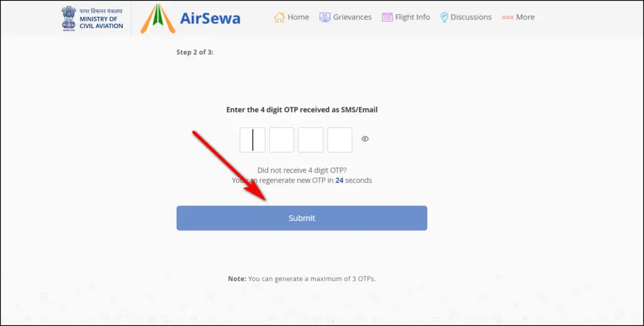Click the Ministry of Civil Aviation emblem
The width and height of the screenshot is (644, 326).
(x=69, y=18)
